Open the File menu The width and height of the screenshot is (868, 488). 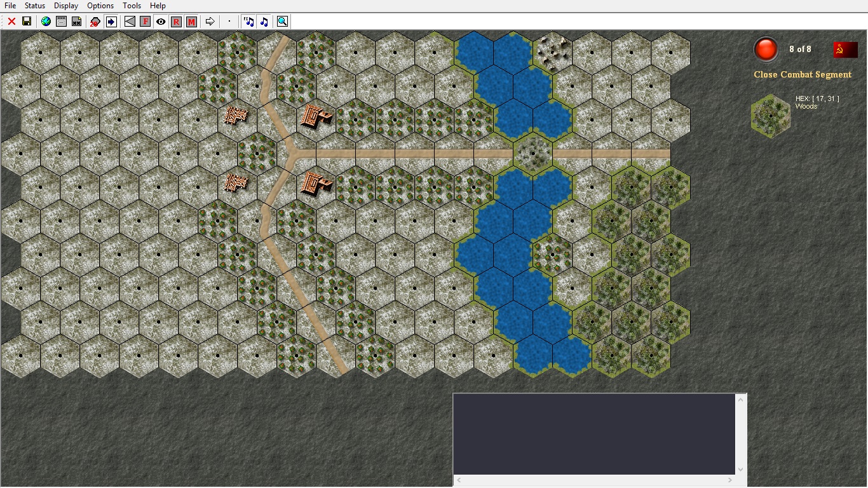point(10,6)
